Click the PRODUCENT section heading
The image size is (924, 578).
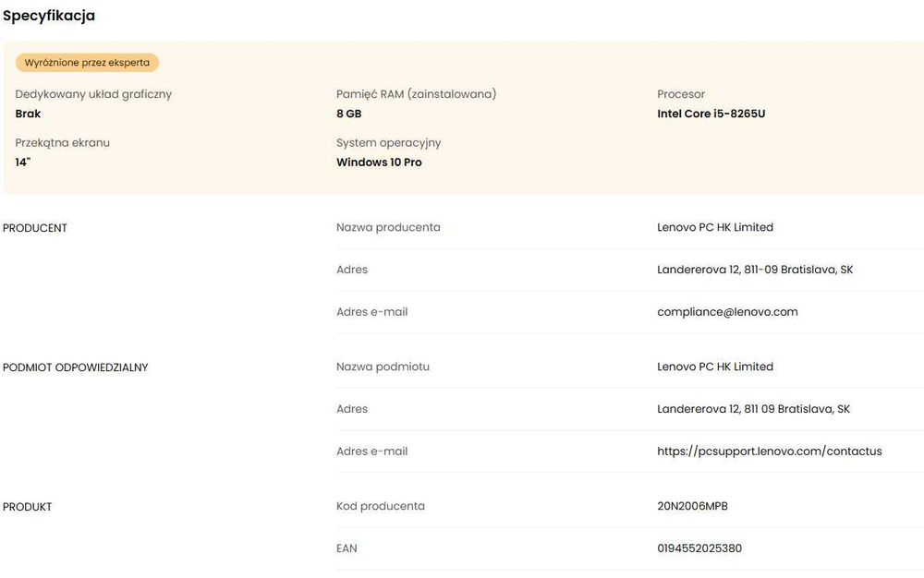tap(35, 228)
